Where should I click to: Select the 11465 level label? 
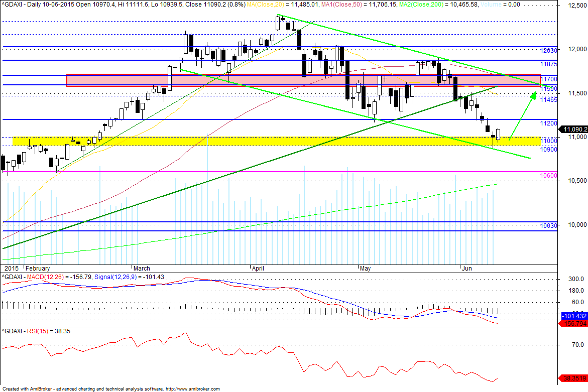[549, 100]
